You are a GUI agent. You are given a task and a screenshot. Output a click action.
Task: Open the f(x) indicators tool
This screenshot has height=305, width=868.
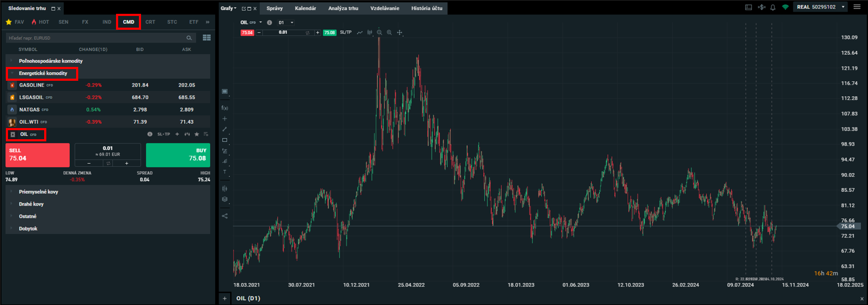click(x=225, y=108)
